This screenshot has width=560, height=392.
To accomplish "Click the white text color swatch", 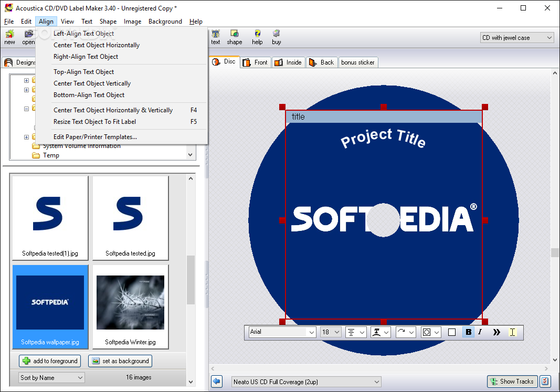I will point(452,332).
